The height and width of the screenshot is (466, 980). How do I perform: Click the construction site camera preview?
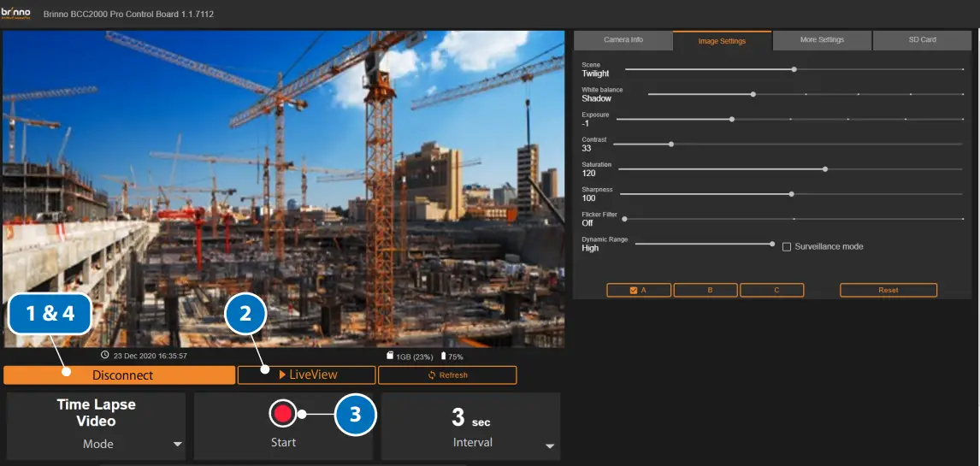click(x=282, y=171)
